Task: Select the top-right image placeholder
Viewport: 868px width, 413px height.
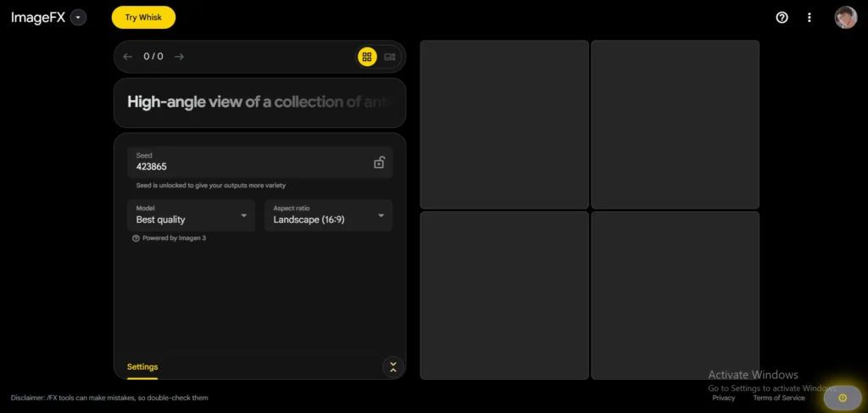Action: [675, 125]
